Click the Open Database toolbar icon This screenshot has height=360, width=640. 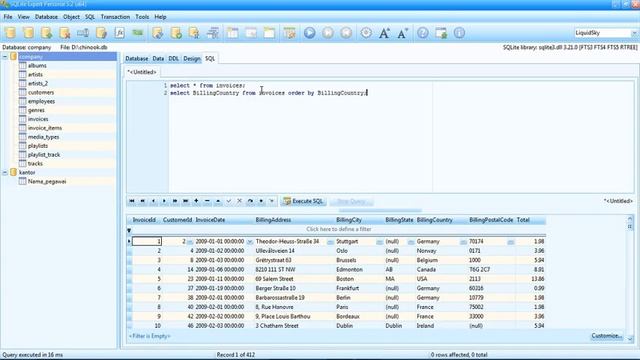(28, 33)
